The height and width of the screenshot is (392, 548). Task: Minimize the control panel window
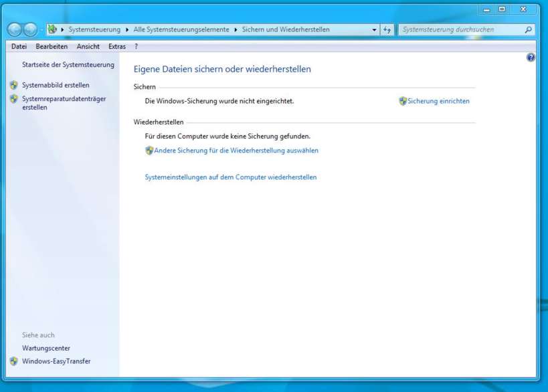pos(487,9)
